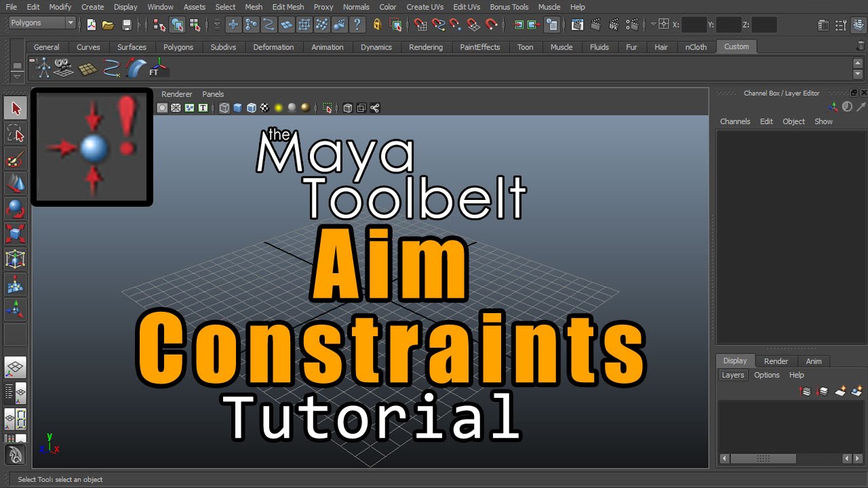Screen dimensions: 868x488
Task: Click the camera shelf icon
Action: point(64,68)
